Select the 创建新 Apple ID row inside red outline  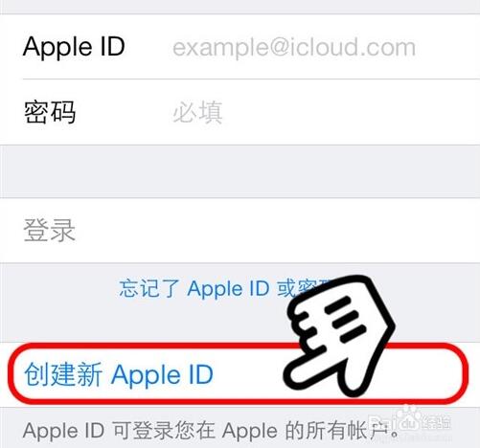click(239, 374)
